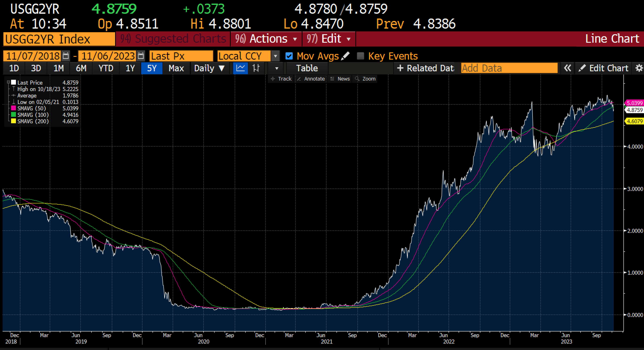Click the Local CCY currency field
Viewport: 644px width, 350px height.
pos(244,56)
